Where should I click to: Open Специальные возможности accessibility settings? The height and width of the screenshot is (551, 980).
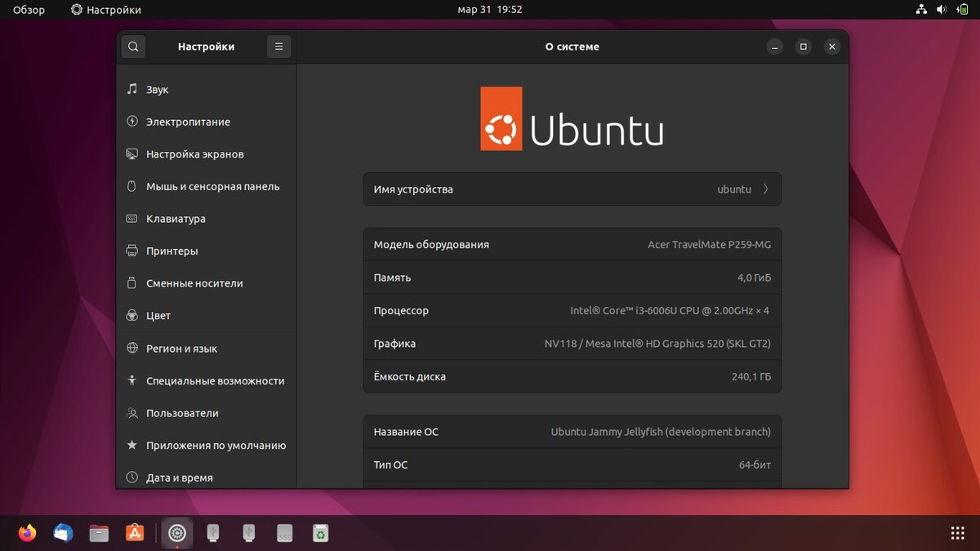pyautogui.click(x=206, y=380)
